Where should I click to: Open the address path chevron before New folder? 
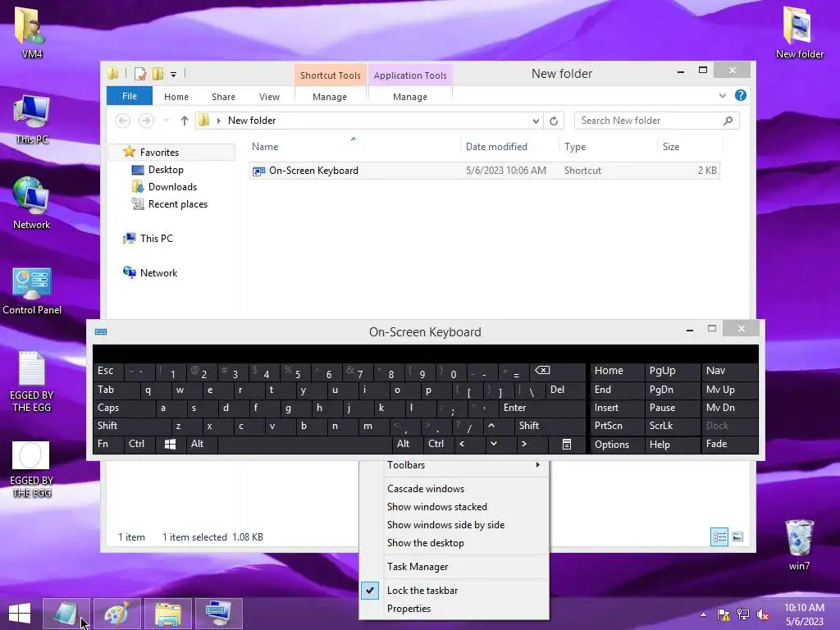(x=218, y=121)
